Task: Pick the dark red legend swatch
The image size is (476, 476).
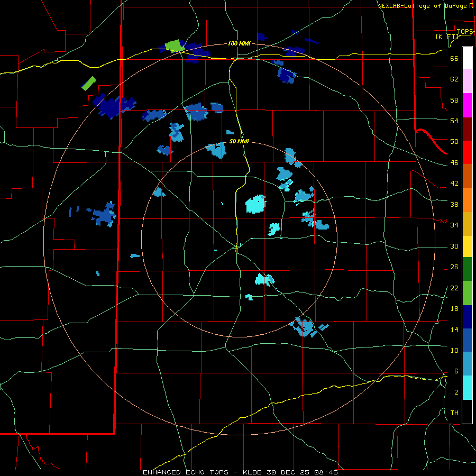Action: point(467,129)
